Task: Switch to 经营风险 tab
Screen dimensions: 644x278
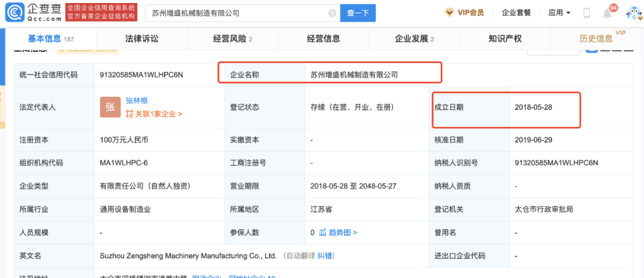Action: tap(233, 39)
